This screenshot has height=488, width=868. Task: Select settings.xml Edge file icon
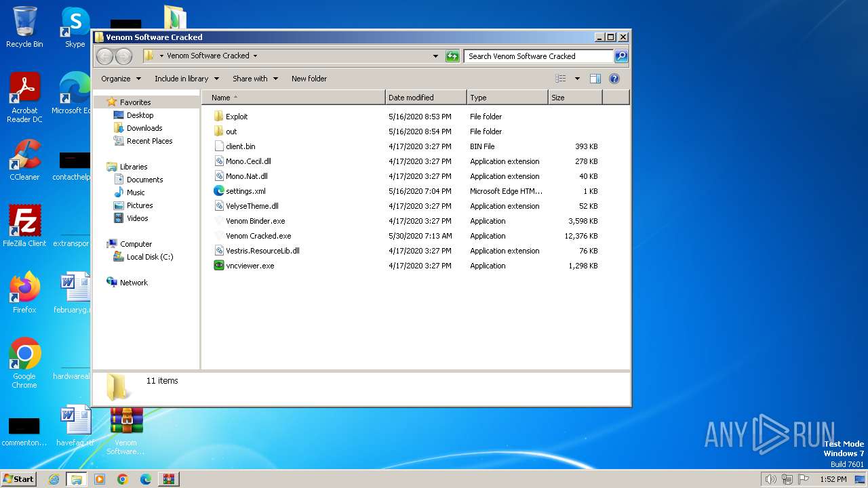(x=218, y=191)
